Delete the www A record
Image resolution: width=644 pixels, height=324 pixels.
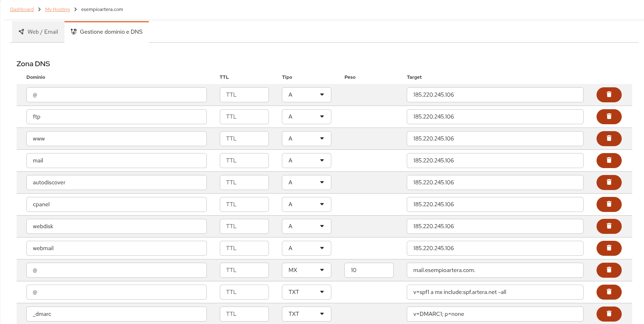pos(609,138)
